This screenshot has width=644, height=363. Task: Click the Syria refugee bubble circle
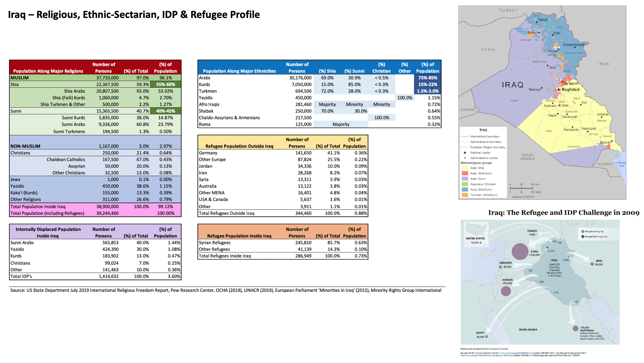point(520,251)
